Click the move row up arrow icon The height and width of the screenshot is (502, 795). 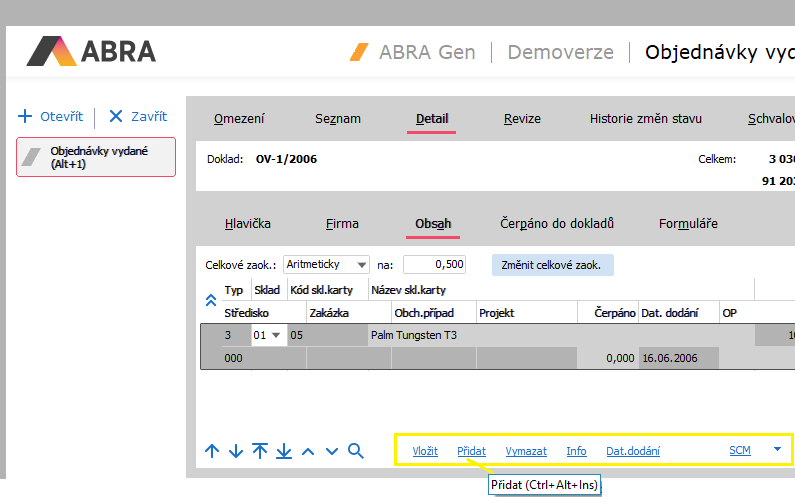[212, 451]
